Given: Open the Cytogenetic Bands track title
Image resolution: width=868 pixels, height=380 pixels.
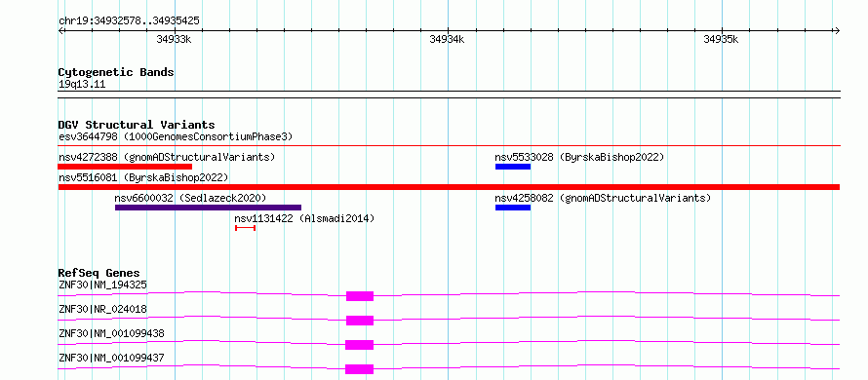Looking at the screenshot, I should (116, 72).
